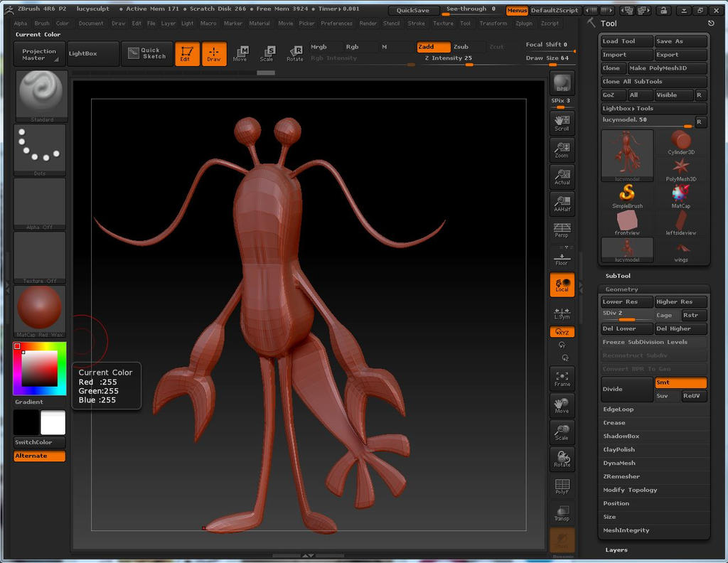The image size is (728, 563).
Task: Click the right shelf Scale view icon
Action: 562,432
